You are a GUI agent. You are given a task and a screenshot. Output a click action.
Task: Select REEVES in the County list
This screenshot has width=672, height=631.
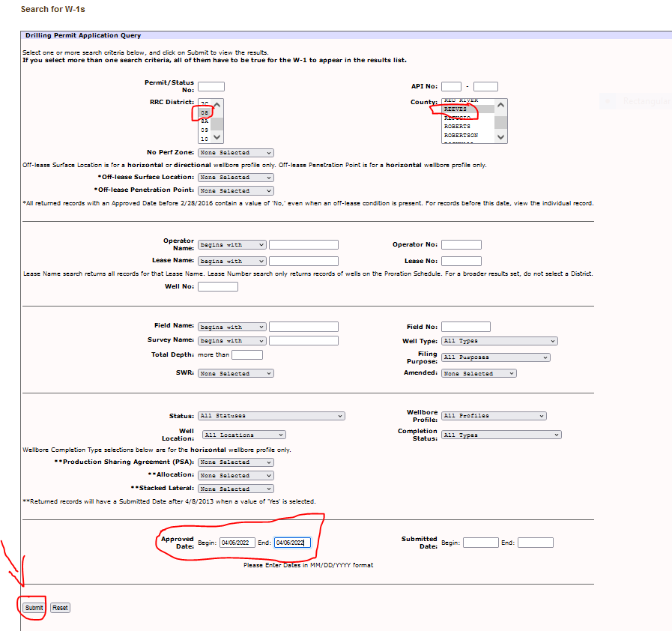pyautogui.click(x=468, y=109)
